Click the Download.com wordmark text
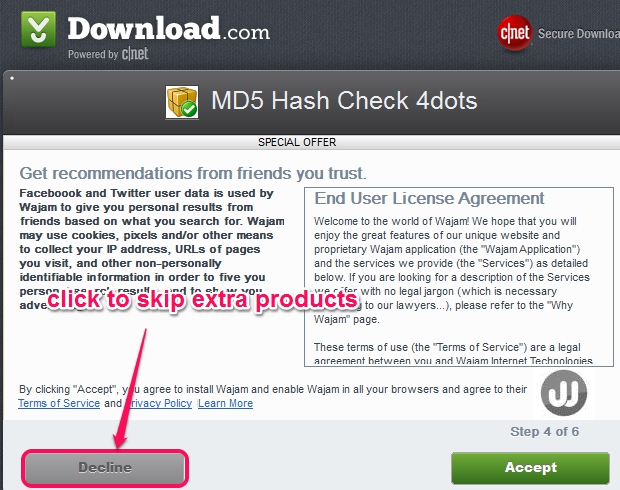Image resolution: width=620 pixels, height=490 pixels. pos(168,29)
